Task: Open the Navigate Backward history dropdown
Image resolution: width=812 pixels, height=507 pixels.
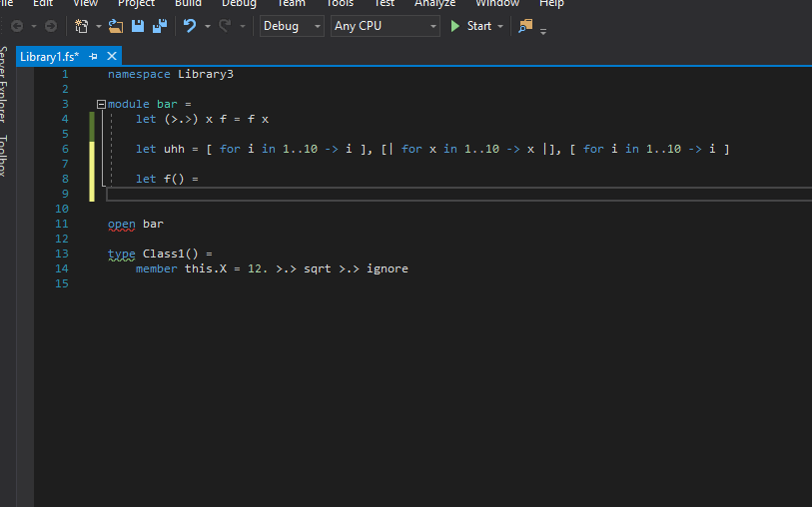Action: point(34,26)
